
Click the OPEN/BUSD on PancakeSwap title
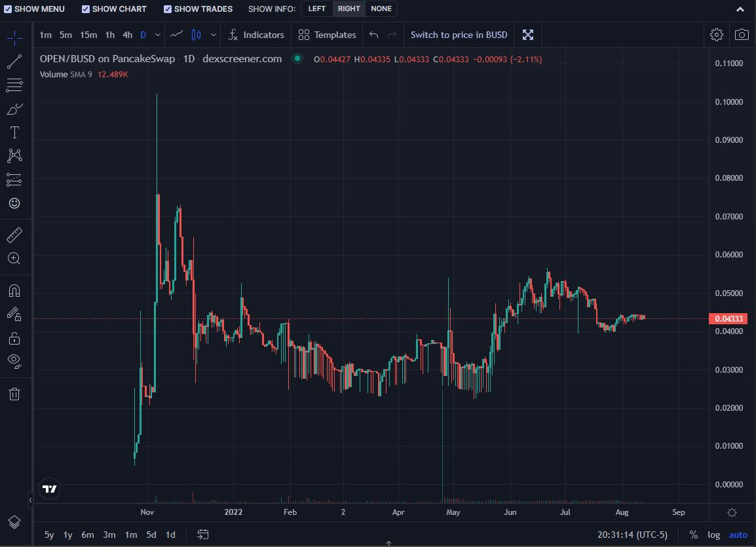(107, 59)
